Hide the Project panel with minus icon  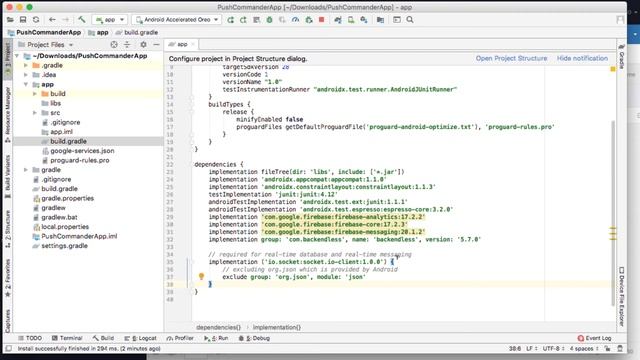(156, 44)
